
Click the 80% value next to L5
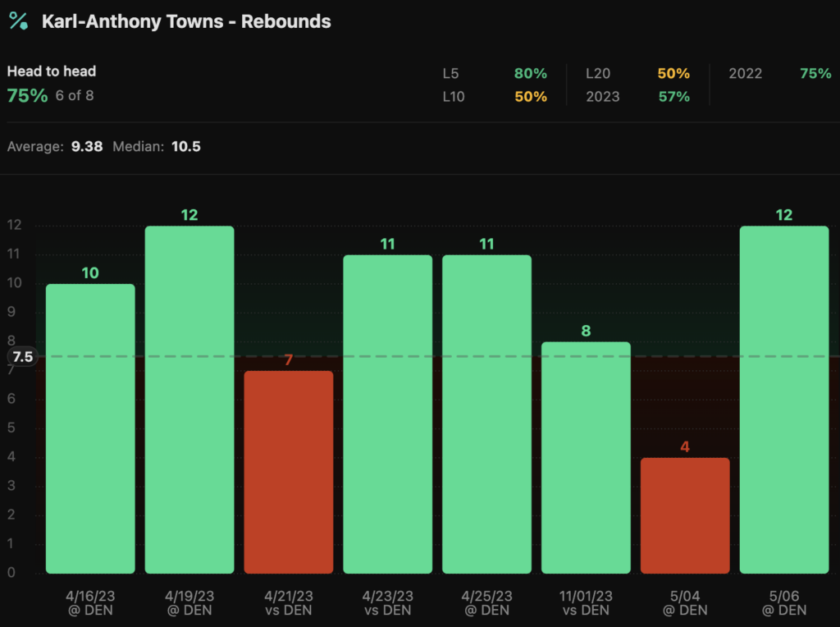(531, 73)
